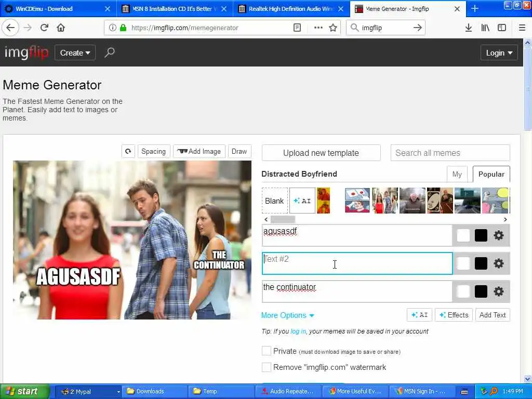532x399 pixels.
Task: Enable Remove imgflip.com watermark checkbox
Action: (267, 367)
